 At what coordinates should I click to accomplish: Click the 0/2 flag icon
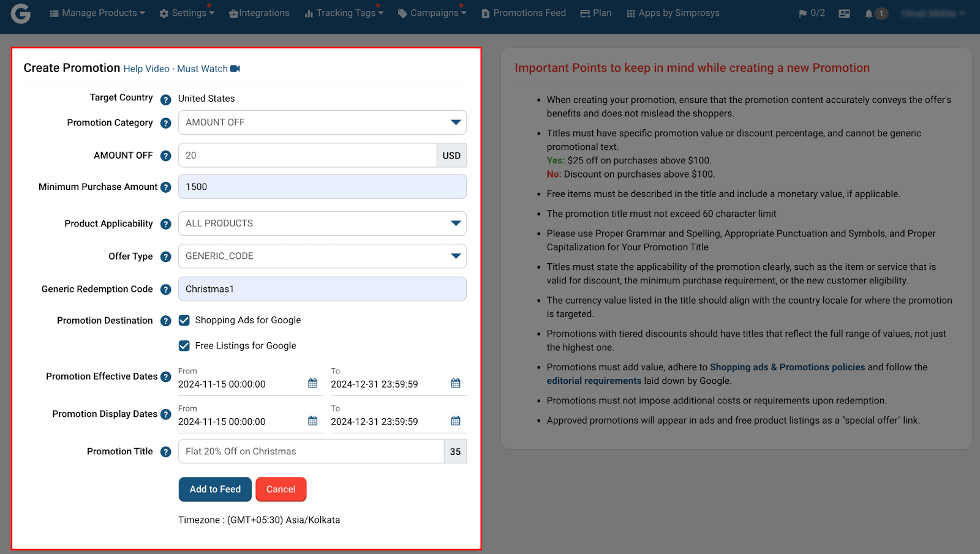pos(812,13)
